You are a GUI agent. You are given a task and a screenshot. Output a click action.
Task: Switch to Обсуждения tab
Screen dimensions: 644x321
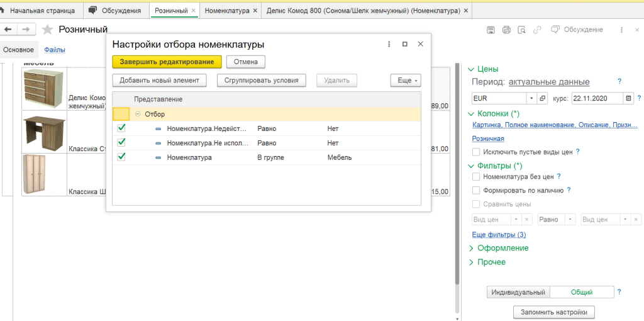click(x=116, y=11)
